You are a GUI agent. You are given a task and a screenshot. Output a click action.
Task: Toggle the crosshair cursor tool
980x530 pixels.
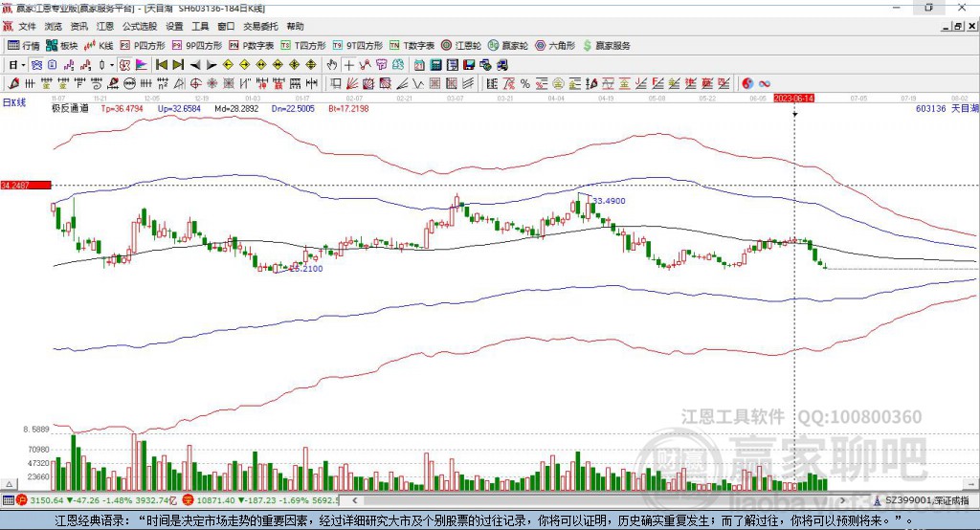348,65
